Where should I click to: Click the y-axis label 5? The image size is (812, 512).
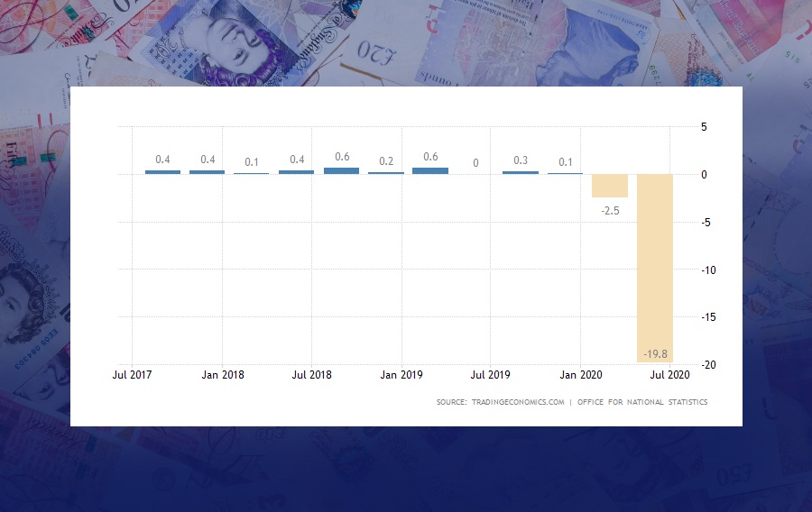704,127
